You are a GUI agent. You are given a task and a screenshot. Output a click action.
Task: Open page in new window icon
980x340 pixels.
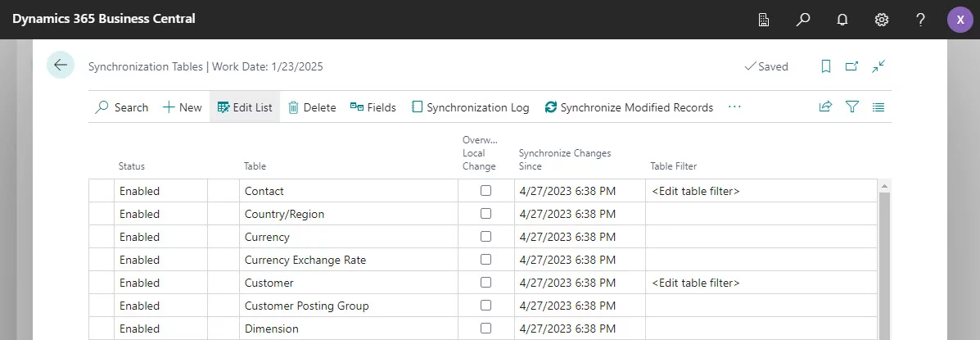click(852, 66)
